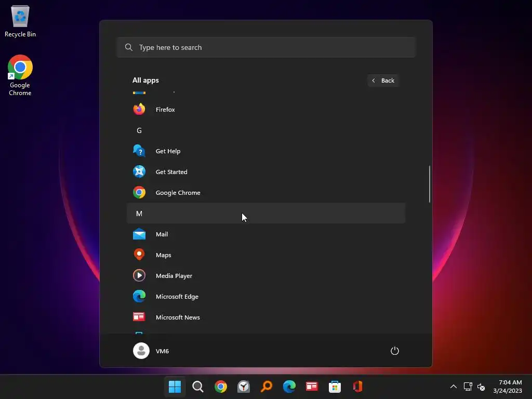Launch Media Player app icon
Viewport: 532px width, 399px height.
(x=139, y=275)
